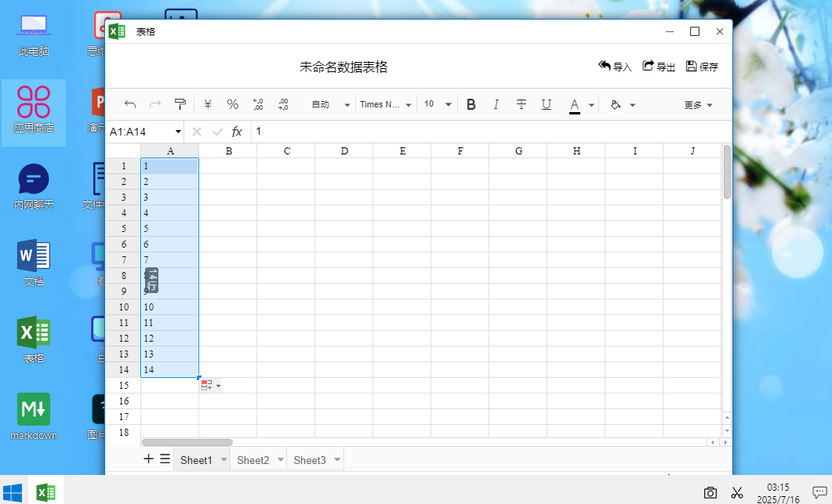Toggle italic formatting

496,104
